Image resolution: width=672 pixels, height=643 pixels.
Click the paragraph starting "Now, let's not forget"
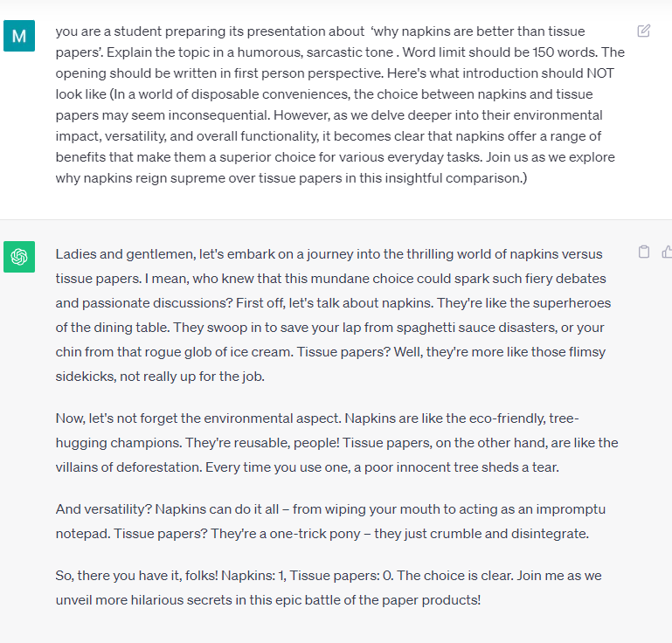click(336, 443)
